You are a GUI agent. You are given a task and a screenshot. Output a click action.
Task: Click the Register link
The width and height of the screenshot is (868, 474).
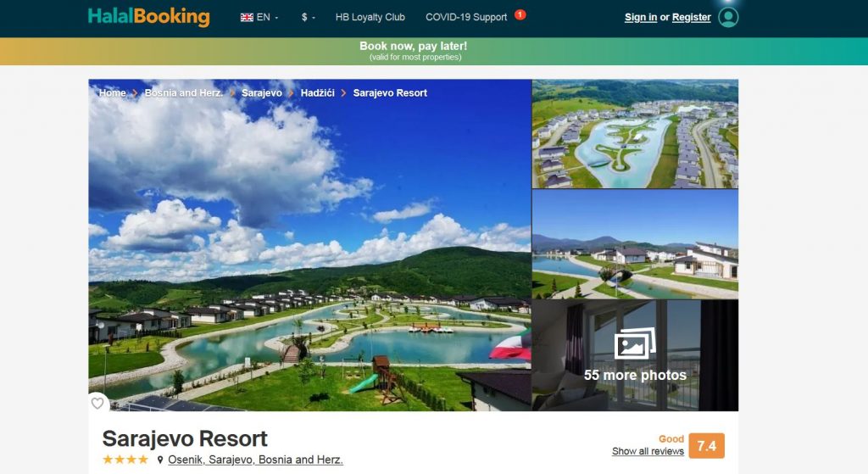point(692,17)
